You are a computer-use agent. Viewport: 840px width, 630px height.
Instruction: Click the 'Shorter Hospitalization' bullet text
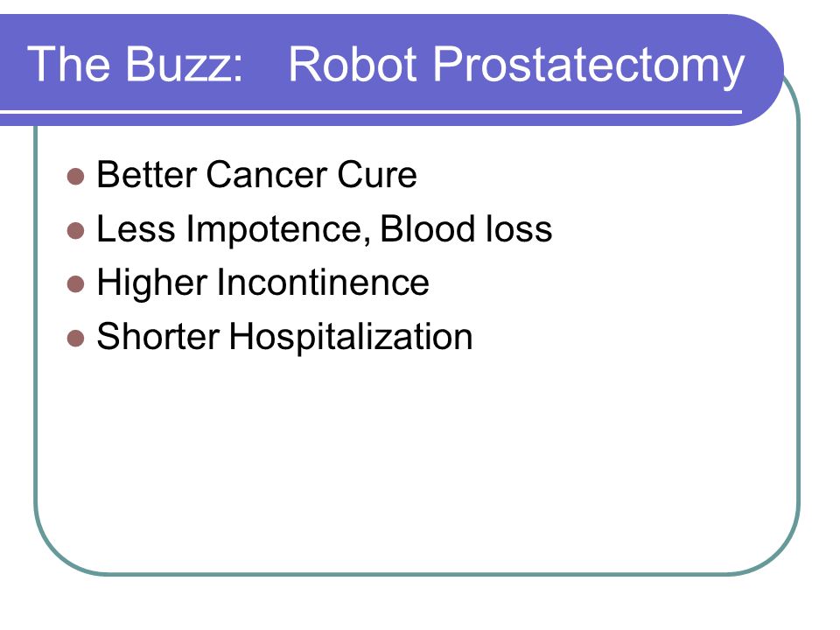(x=284, y=337)
